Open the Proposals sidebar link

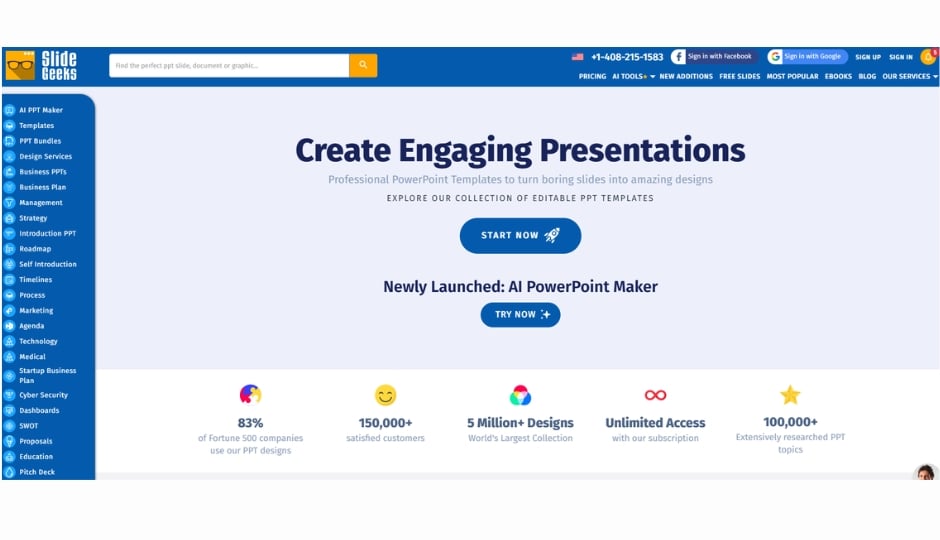point(35,441)
